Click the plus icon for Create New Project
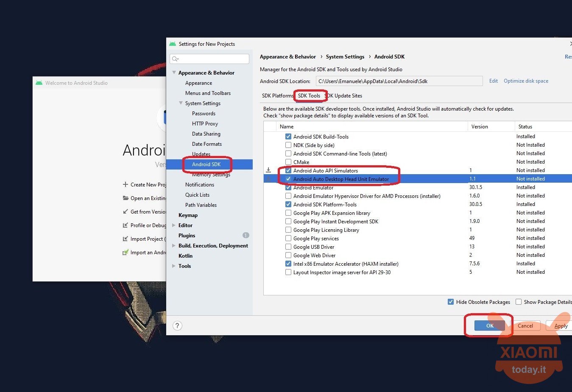Image resolution: width=572 pixels, height=392 pixels. [125, 184]
